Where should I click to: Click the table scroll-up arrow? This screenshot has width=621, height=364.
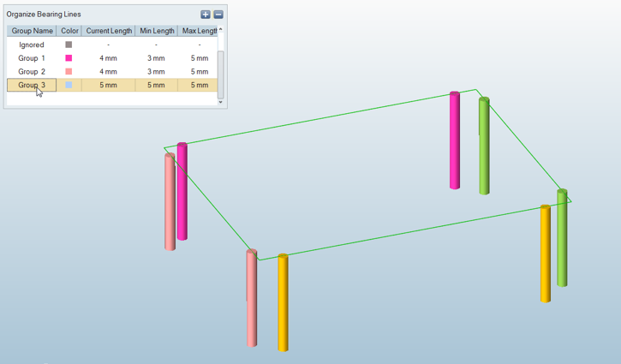pyautogui.click(x=221, y=30)
